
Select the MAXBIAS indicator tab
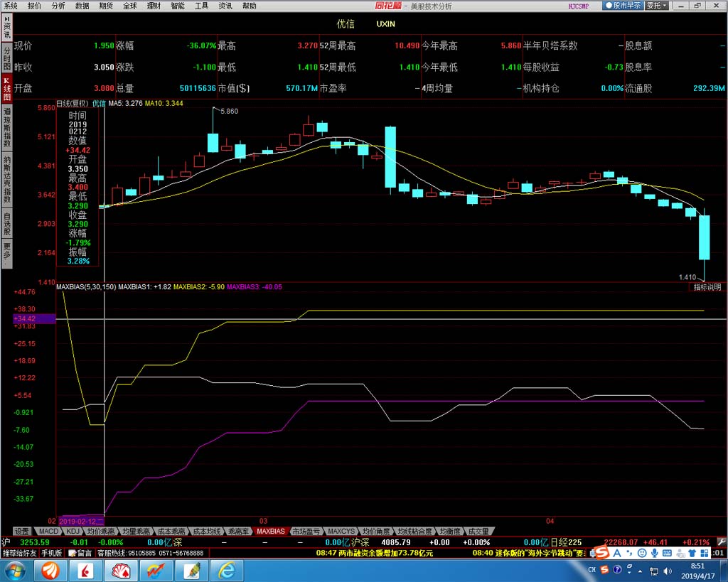pos(271,532)
